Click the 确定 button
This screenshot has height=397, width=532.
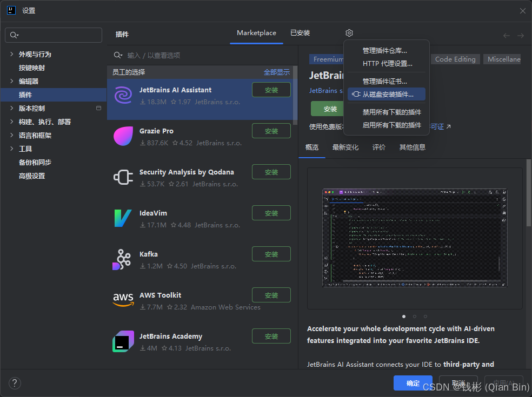click(x=413, y=383)
